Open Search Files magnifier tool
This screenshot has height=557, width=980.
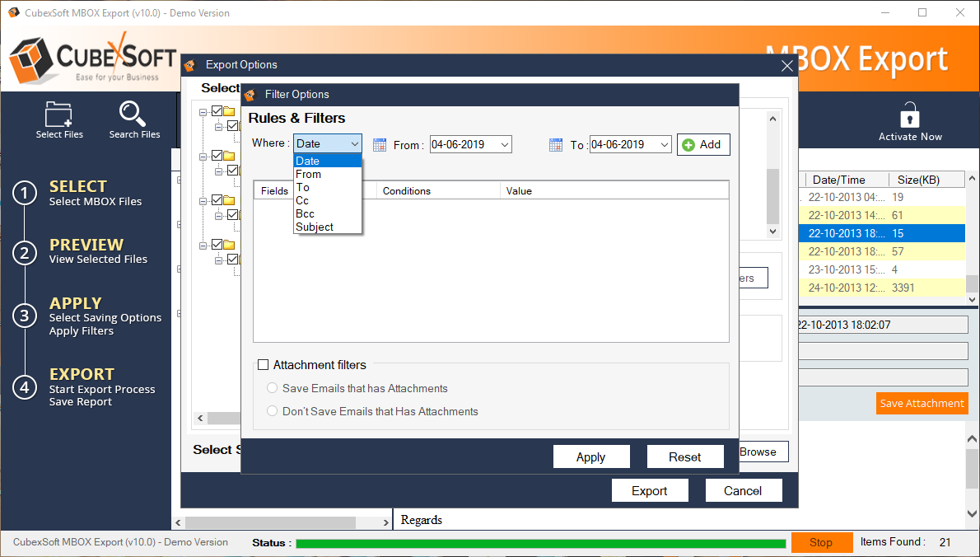133,114
